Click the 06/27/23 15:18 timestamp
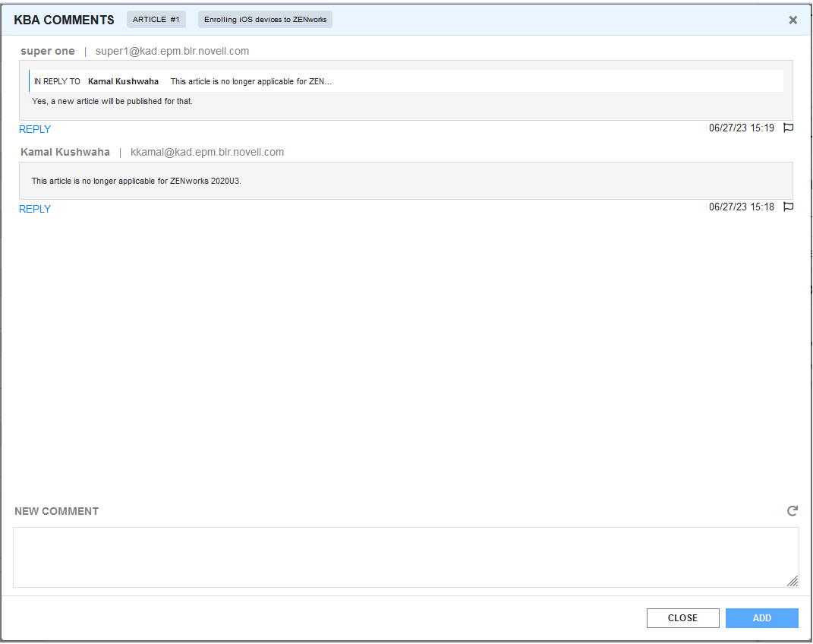The height and width of the screenshot is (644, 813). [x=742, y=207]
